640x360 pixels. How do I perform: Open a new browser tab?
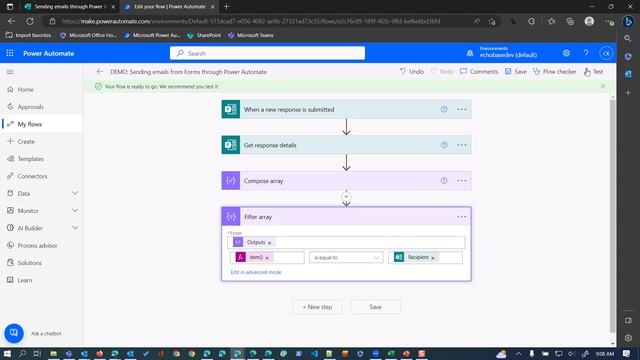[x=227, y=7]
